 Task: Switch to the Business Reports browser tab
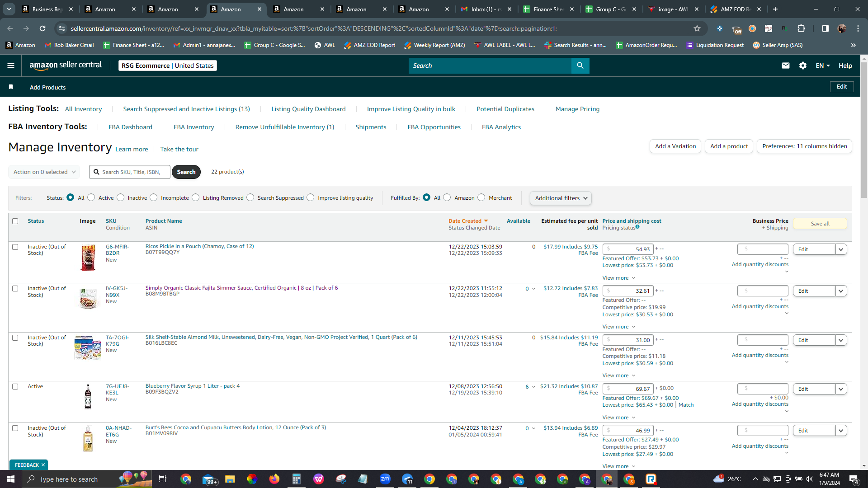47,9
